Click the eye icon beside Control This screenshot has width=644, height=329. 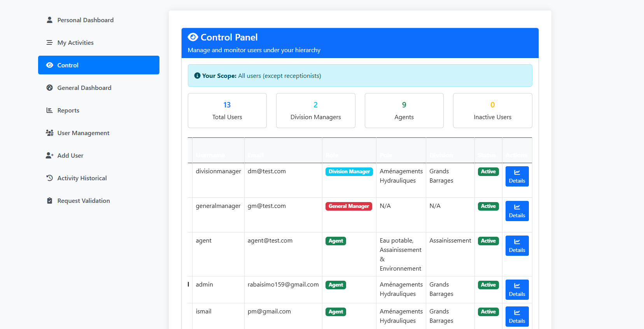pyautogui.click(x=49, y=65)
